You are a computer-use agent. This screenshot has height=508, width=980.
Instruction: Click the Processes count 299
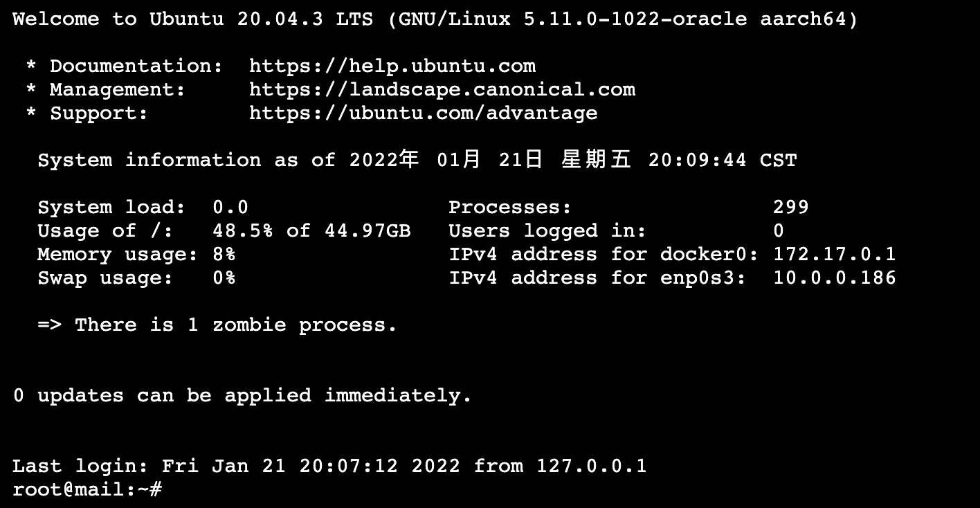(791, 207)
